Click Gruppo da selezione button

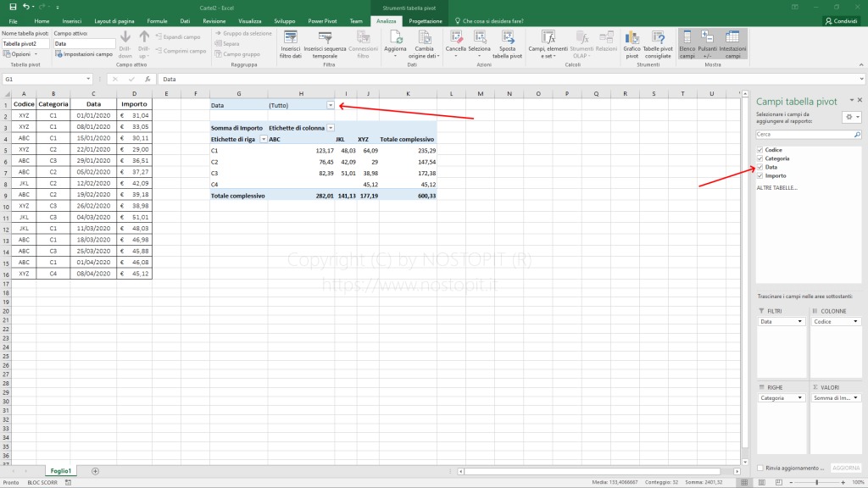[243, 33]
